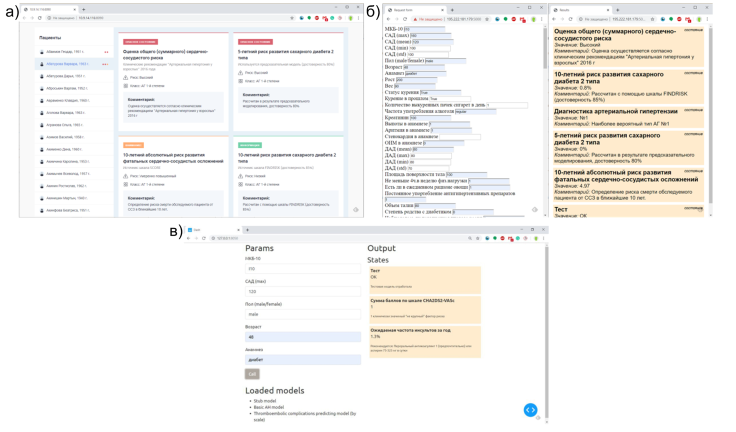736x432 pixels.
Task: Click the САД (max) field under Params
Action: (290, 291)
